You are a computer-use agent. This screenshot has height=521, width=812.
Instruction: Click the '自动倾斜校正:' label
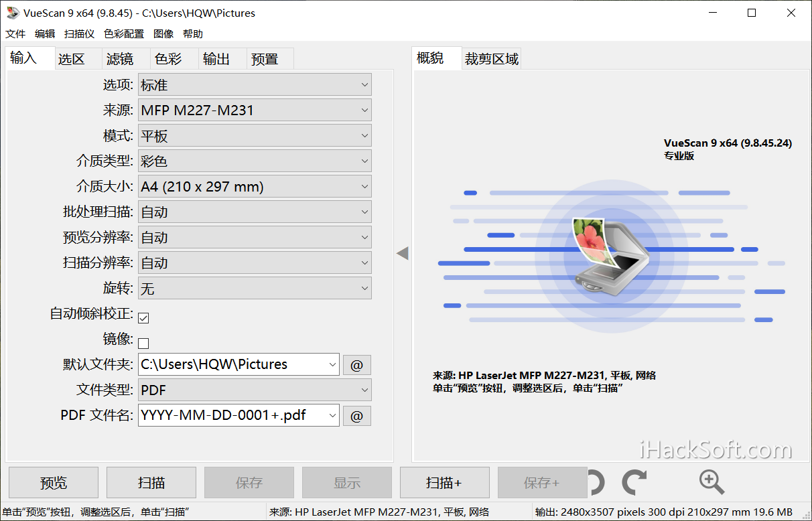pyautogui.click(x=92, y=314)
